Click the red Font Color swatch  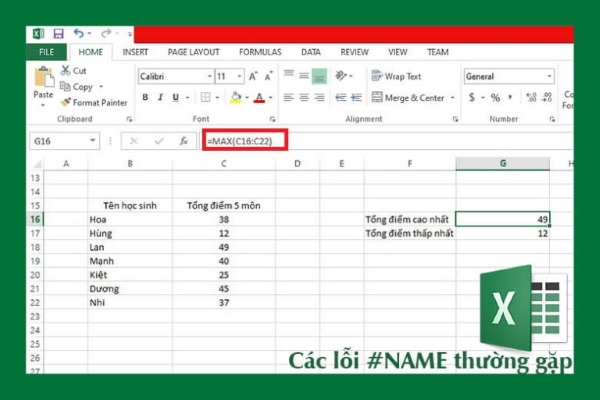pos(258,98)
